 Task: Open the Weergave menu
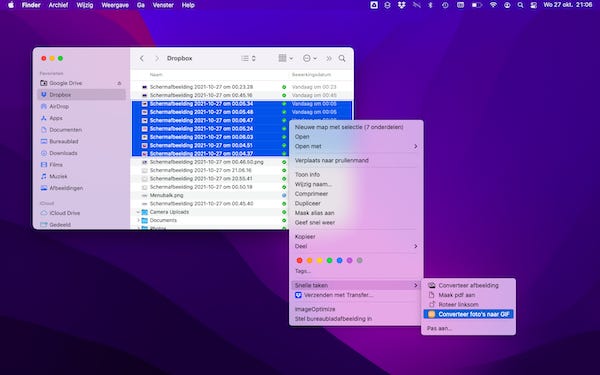[115, 5]
